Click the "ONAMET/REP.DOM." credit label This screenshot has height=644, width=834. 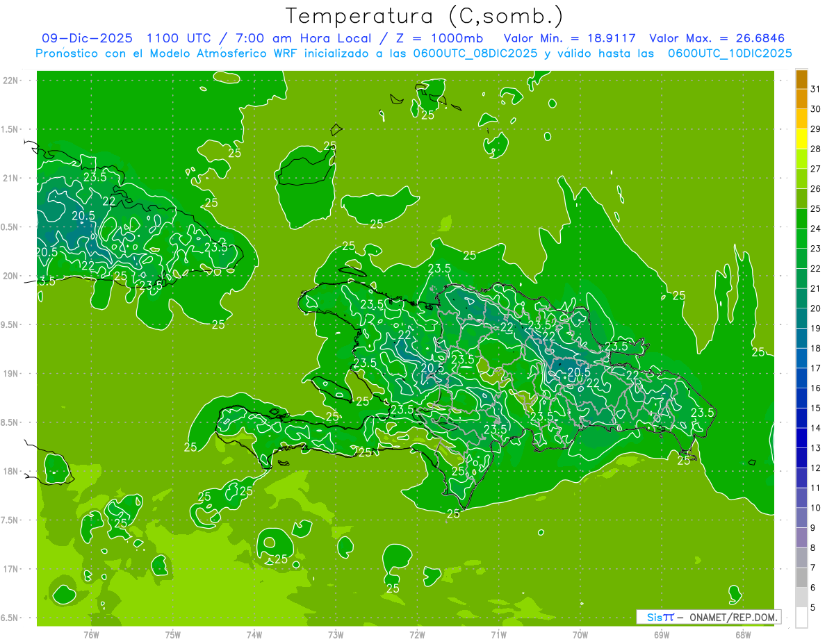733,617
